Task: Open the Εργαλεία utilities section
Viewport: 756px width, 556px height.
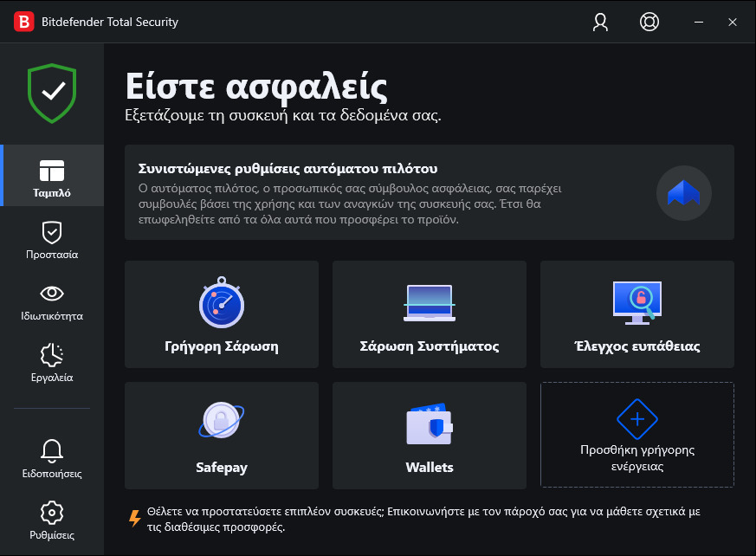Action: 52,363
